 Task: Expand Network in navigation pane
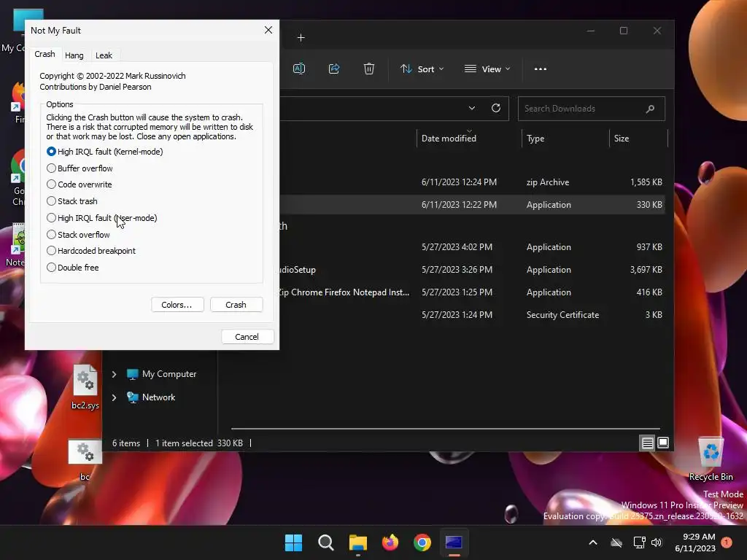click(114, 397)
